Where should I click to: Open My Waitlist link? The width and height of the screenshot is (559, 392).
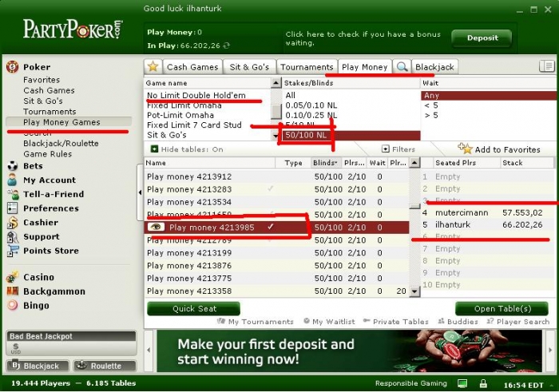click(329, 322)
